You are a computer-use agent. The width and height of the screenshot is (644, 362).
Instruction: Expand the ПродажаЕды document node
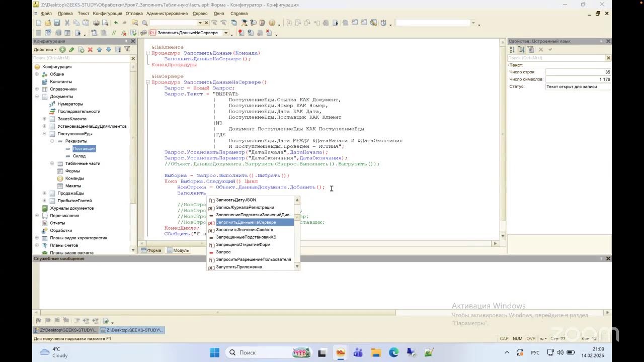(44, 193)
